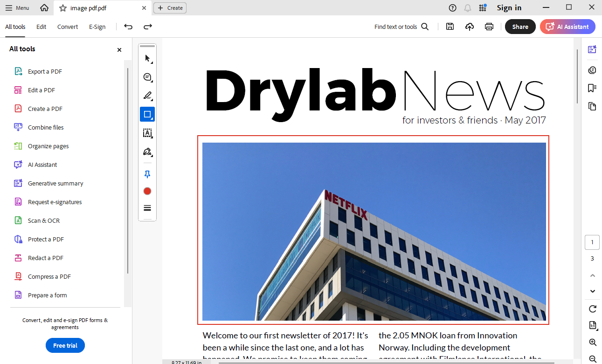Rotate the page view icon

pos(593,309)
